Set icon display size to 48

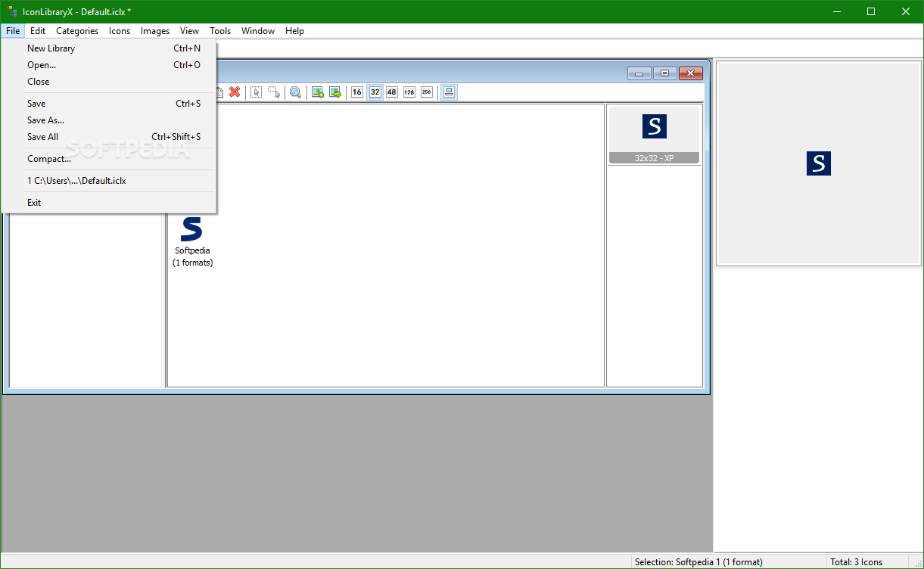click(x=392, y=92)
